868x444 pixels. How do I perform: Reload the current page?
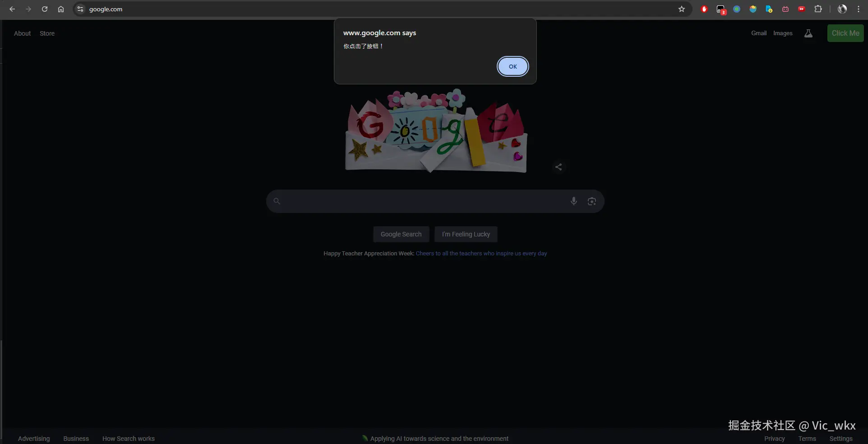(45, 9)
